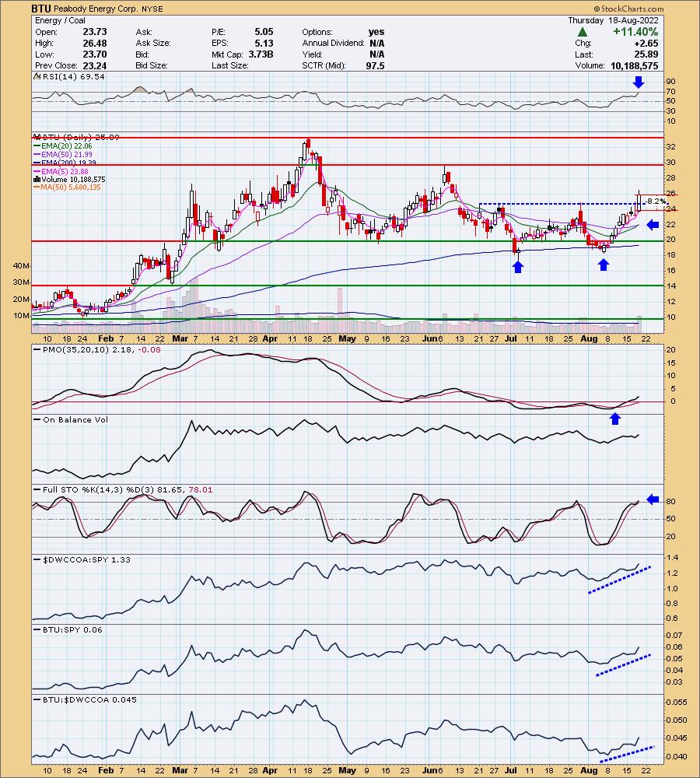Click the Yield label
Image resolution: width=700 pixels, height=778 pixels.
coord(312,54)
